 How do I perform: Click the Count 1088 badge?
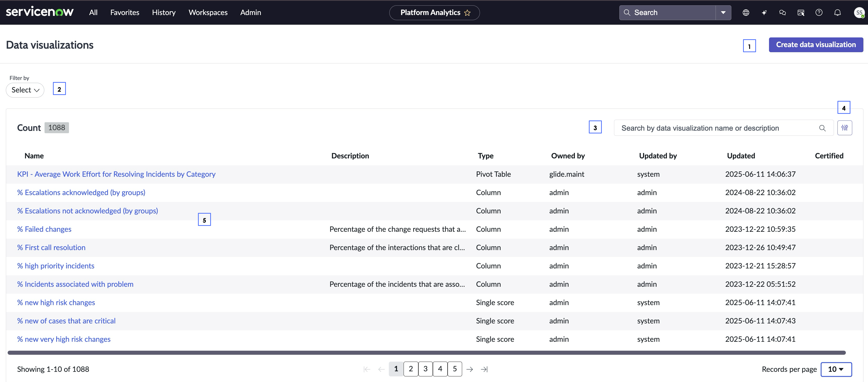pos(56,127)
